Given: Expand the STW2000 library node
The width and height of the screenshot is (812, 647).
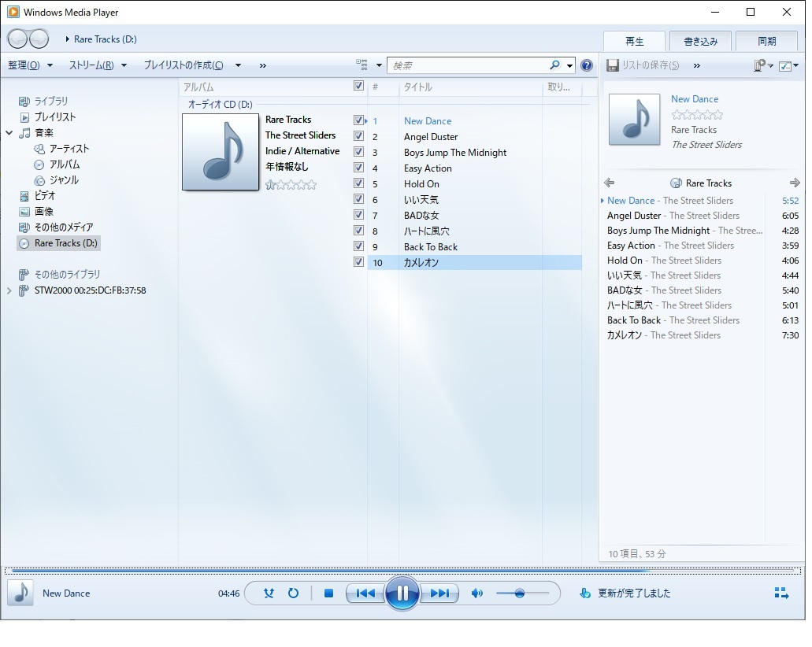Looking at the screenshot, I should tap(9, 291).
